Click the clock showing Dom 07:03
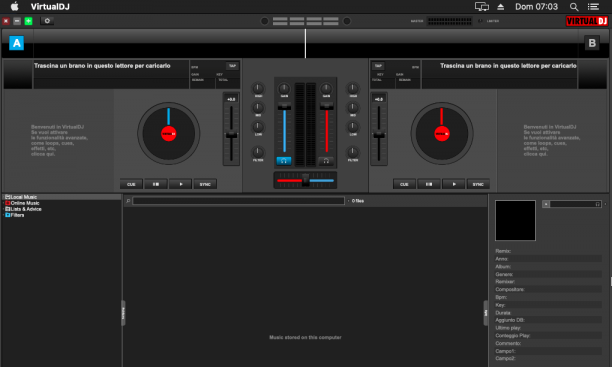 click(x=536, y=7)
